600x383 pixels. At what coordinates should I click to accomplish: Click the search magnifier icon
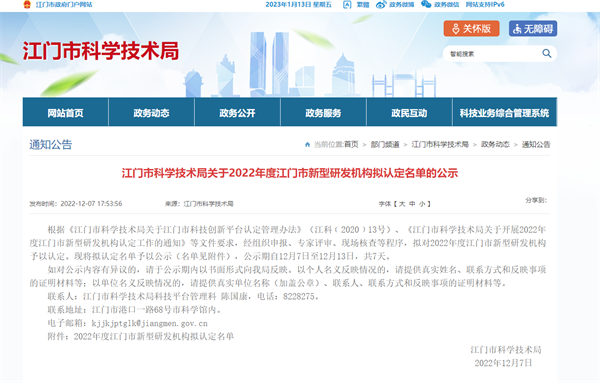[547, 54]
